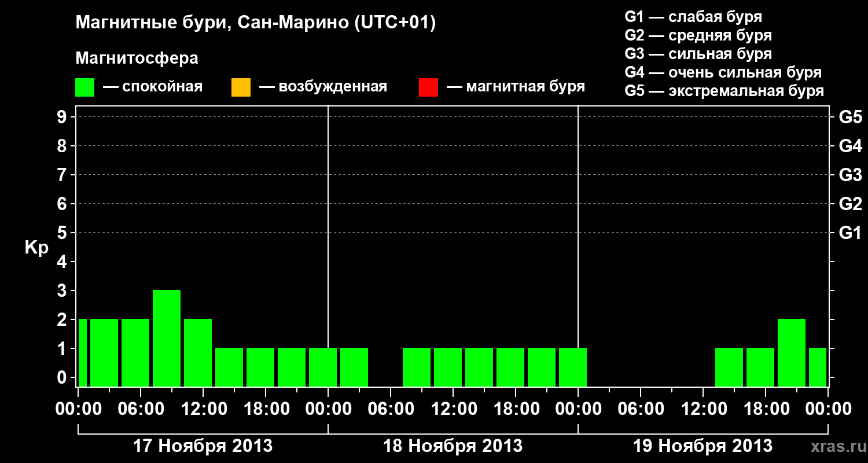Select the 'G3 — сильная буря' legend line

(x=698, y=54)
